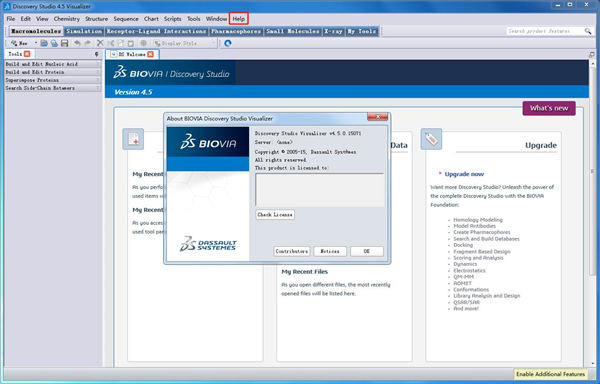Click the Search product features field
Image resolution: width=600 pixels, height=384 pixels.
(x=544, y=31)
